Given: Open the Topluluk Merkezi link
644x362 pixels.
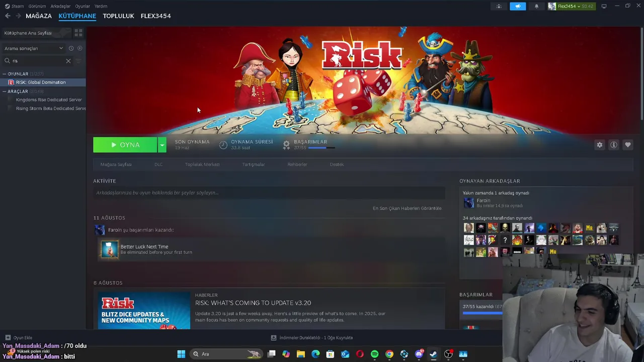Looking at the screenshot, I should click(202, 164).
